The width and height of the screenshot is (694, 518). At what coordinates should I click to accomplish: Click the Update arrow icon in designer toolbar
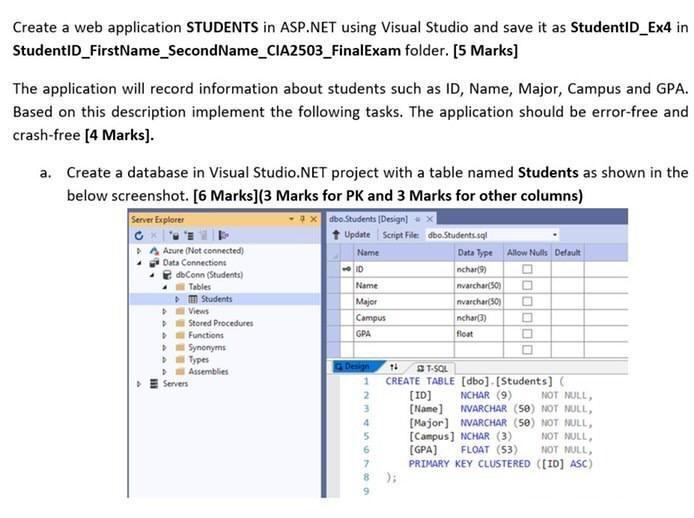[336, 235]
